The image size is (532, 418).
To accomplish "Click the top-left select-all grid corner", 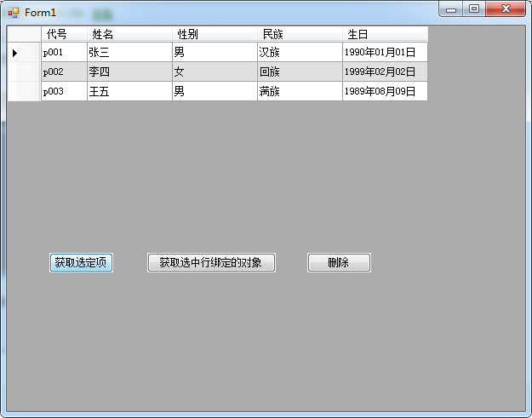I will coord(24,34).
